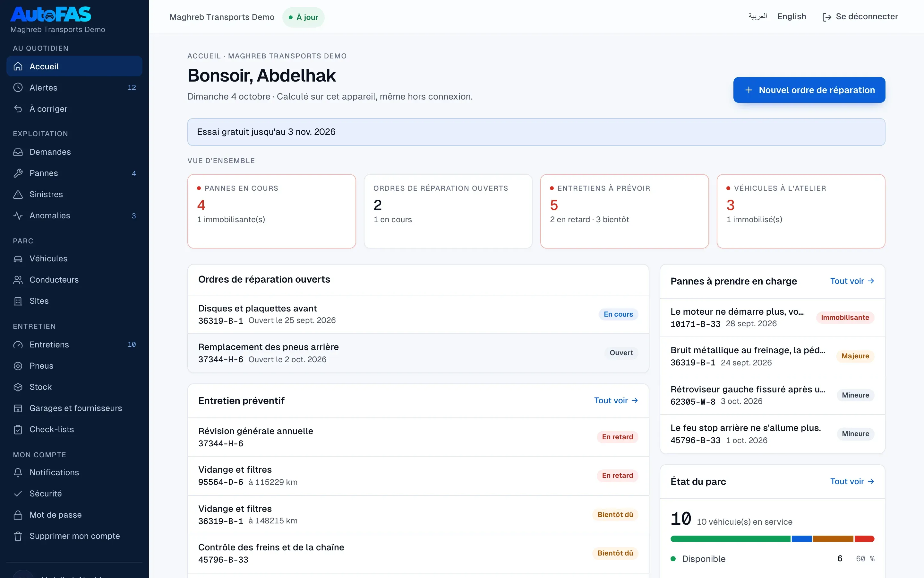Click the Sinistres warning triangle icon

pos(18,194)
